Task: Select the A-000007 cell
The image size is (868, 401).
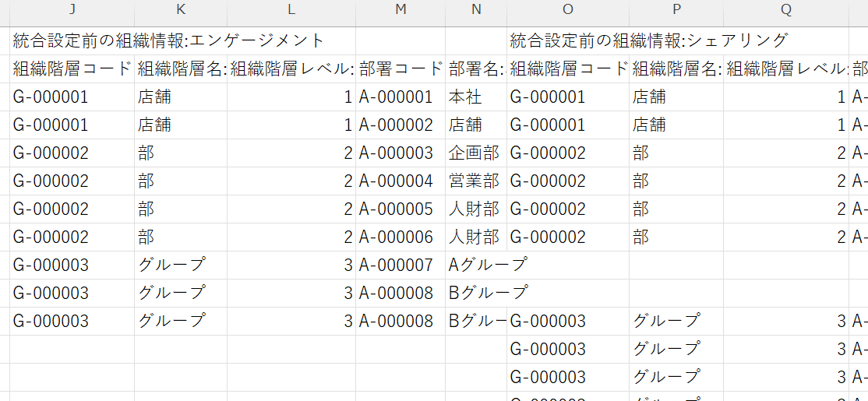Action: tap(396, 266)
